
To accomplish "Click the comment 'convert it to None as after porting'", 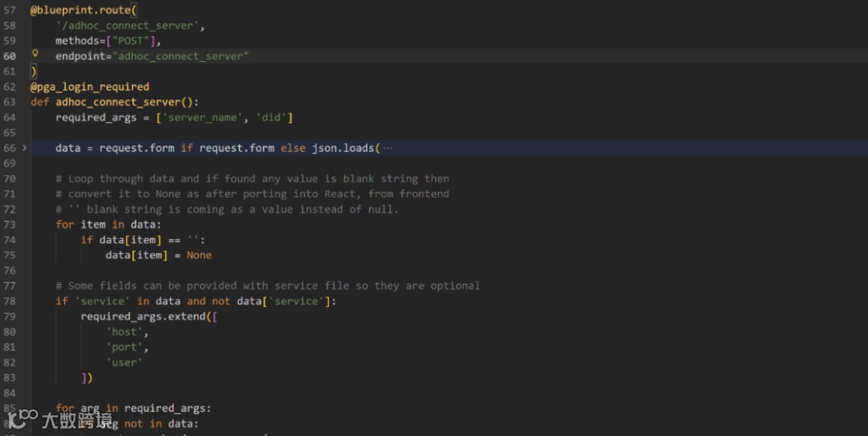I will point(252,194).
